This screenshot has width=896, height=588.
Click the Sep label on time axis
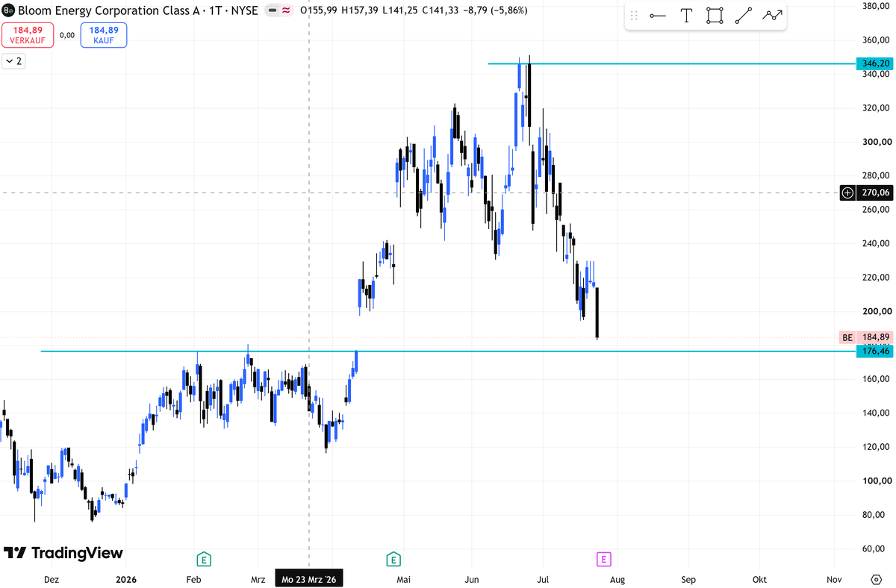click(x=688, y=579)
